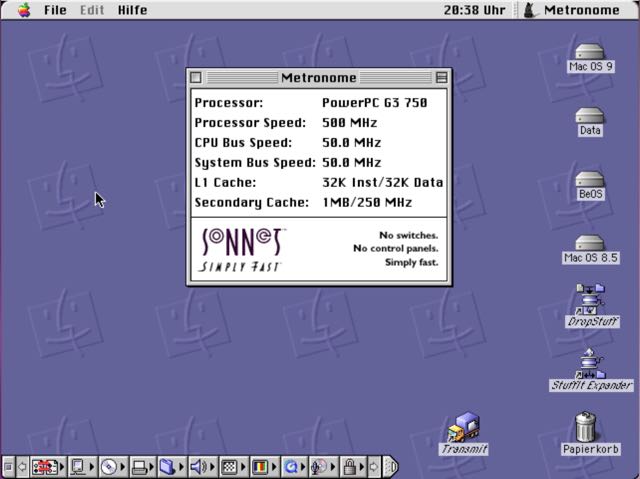Click the '1MB/250 MHz' cache value
Image resolution: width=640 pixels, height=479 pixels.
(x=367, y=202)
